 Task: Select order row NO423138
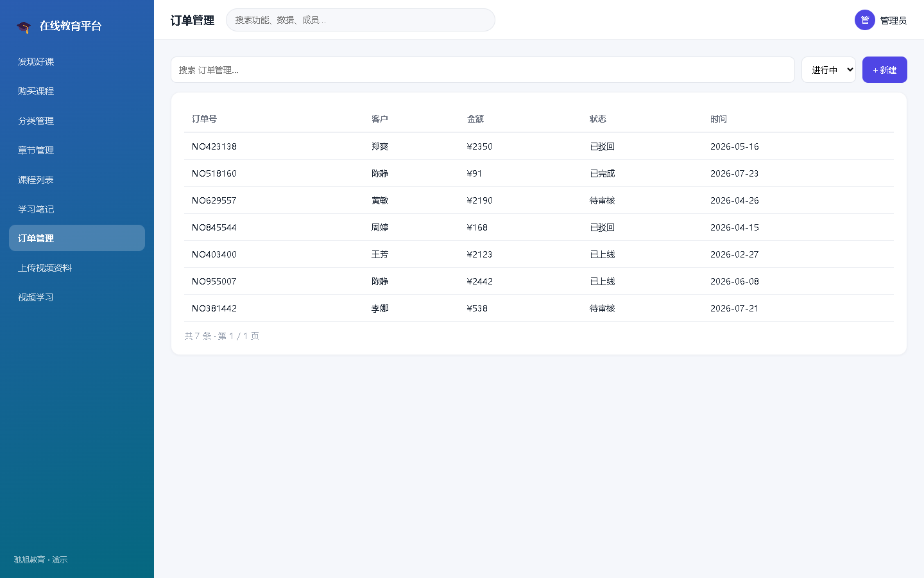pos(539,146)
